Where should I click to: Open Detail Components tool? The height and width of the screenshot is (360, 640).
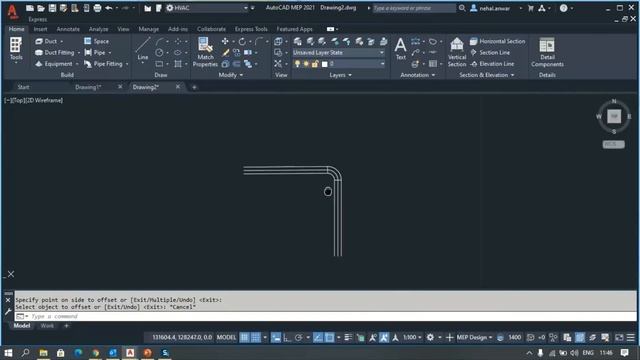[x=547, y=52]
